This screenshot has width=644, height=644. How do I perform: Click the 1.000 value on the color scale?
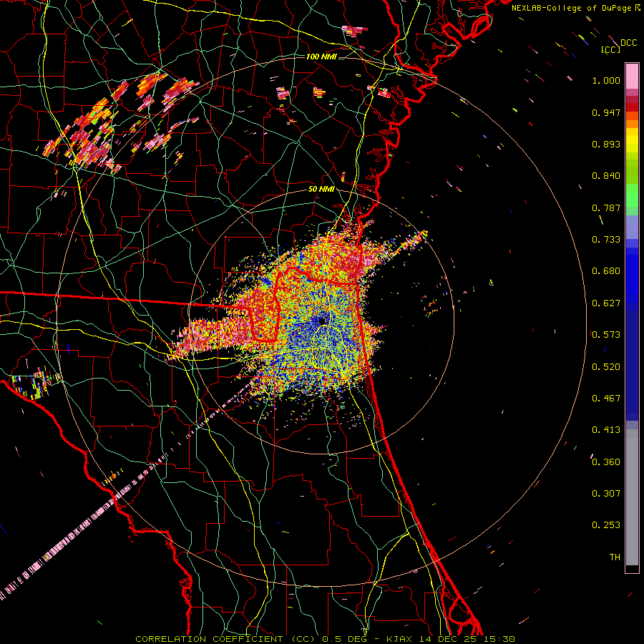tap(606, 80)
